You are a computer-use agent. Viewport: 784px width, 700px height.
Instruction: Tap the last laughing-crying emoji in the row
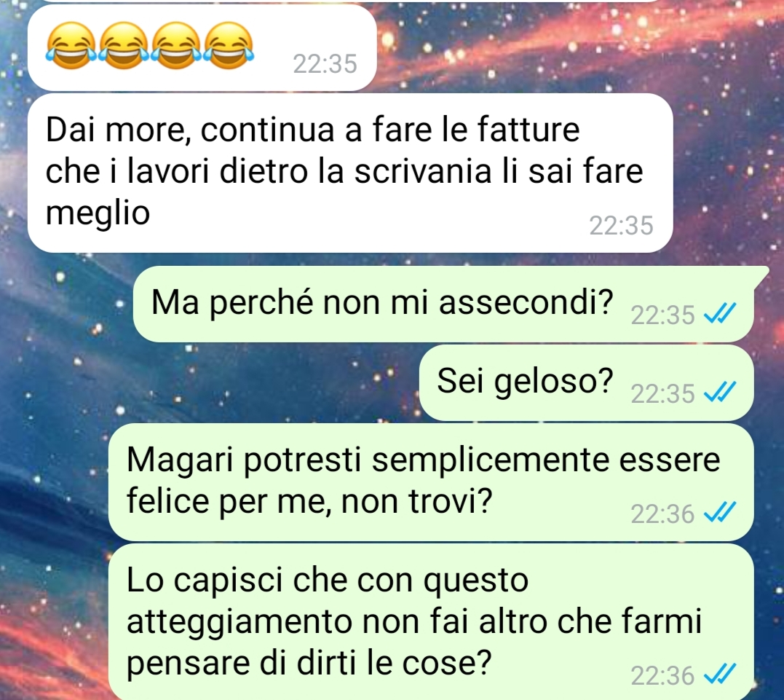point(229,46)
